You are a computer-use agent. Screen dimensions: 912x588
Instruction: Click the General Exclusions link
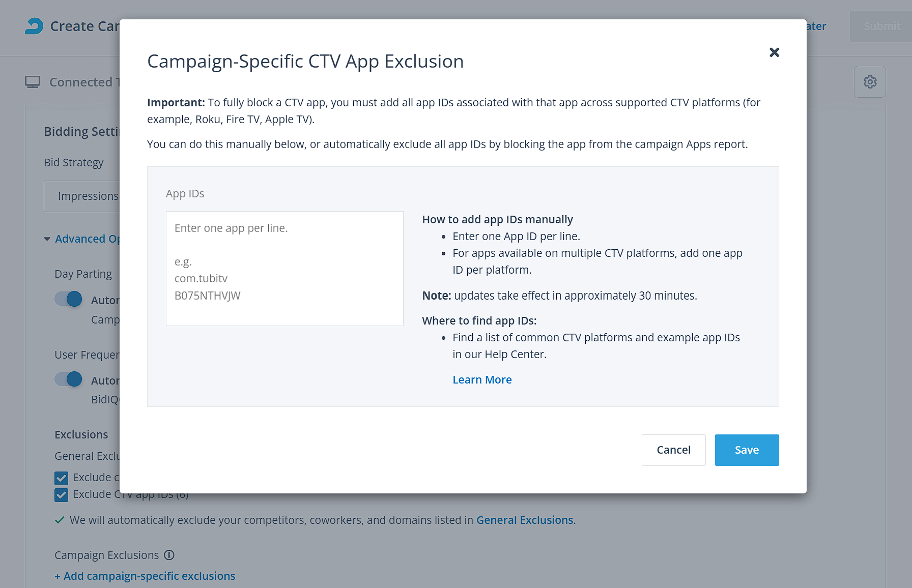[524, 520]
